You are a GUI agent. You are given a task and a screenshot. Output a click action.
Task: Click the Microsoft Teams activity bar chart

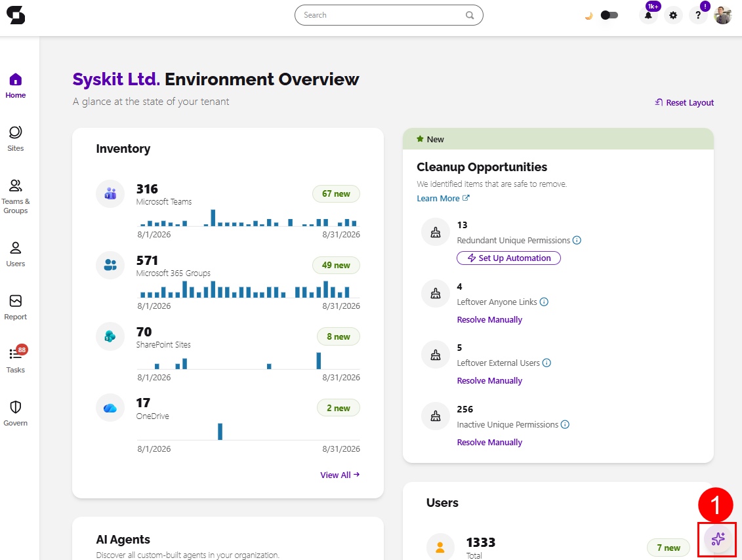(249, 218)
